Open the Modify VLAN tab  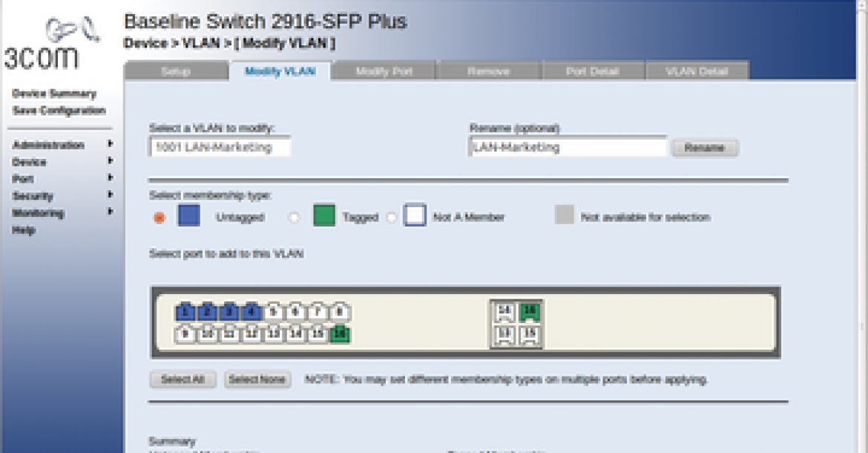pos(280,71)
